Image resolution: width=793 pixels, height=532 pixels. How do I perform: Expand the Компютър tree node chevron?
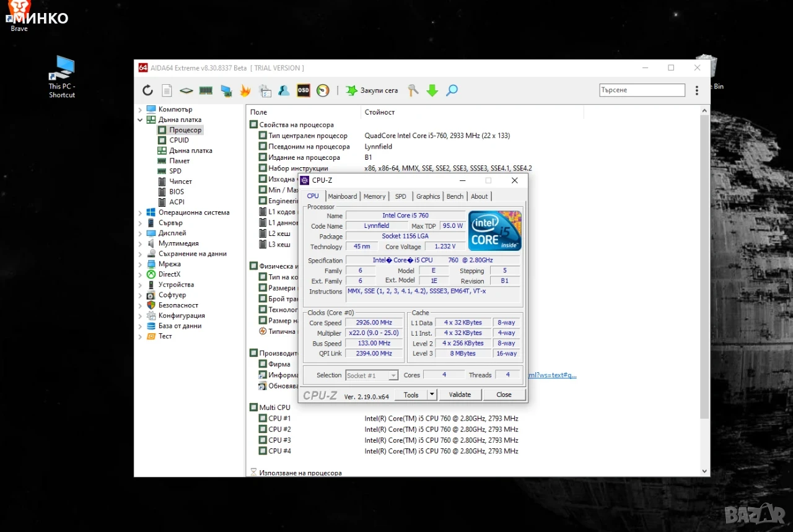tap(140, 110)
